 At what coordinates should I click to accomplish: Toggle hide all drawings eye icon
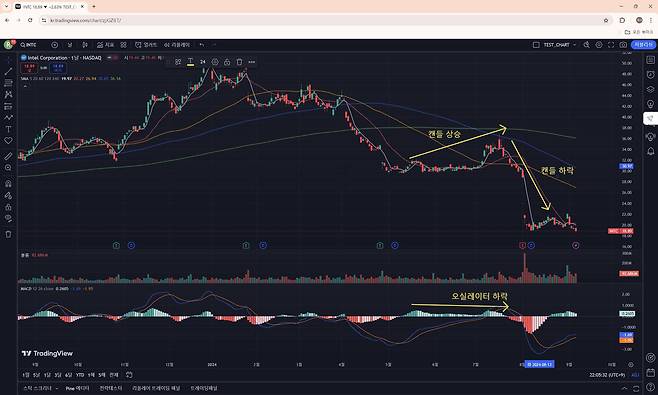click(x=8, y=218)
